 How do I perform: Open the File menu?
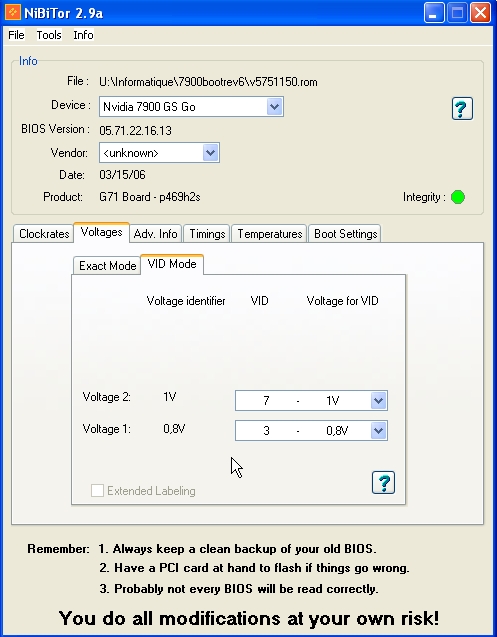[x=16, y=35]
